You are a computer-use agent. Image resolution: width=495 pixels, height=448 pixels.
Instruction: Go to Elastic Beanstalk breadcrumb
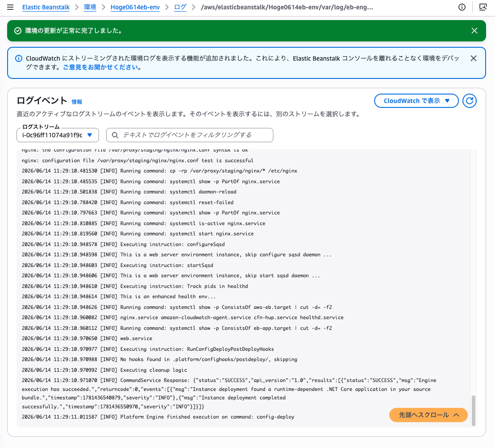point(46,7)
